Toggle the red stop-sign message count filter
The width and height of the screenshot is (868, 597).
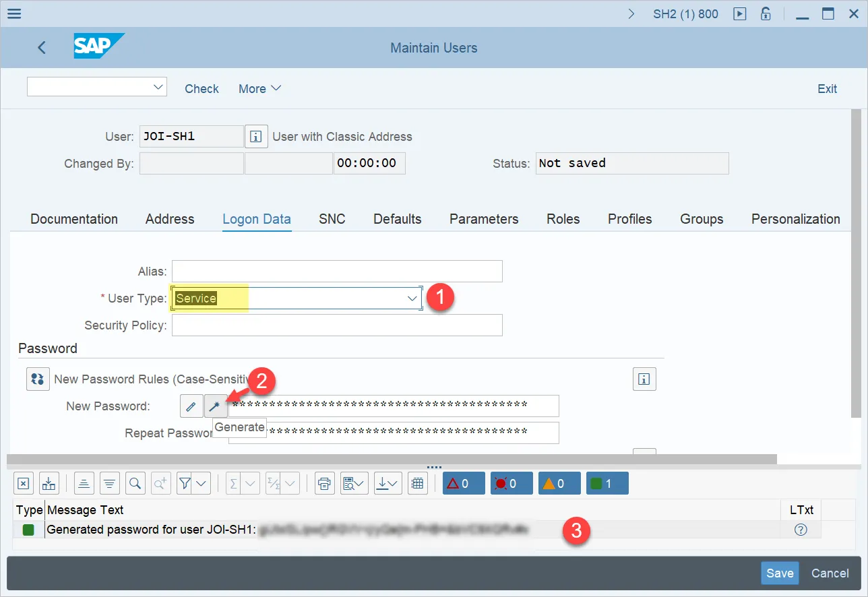[x=511, y=483]
